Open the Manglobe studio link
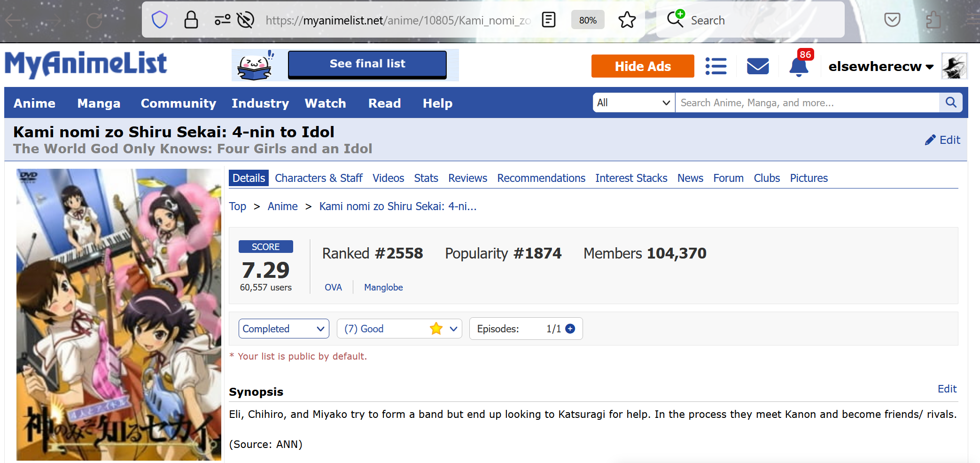The height and width of the screenshot is (463, 980). coord(383,287)
